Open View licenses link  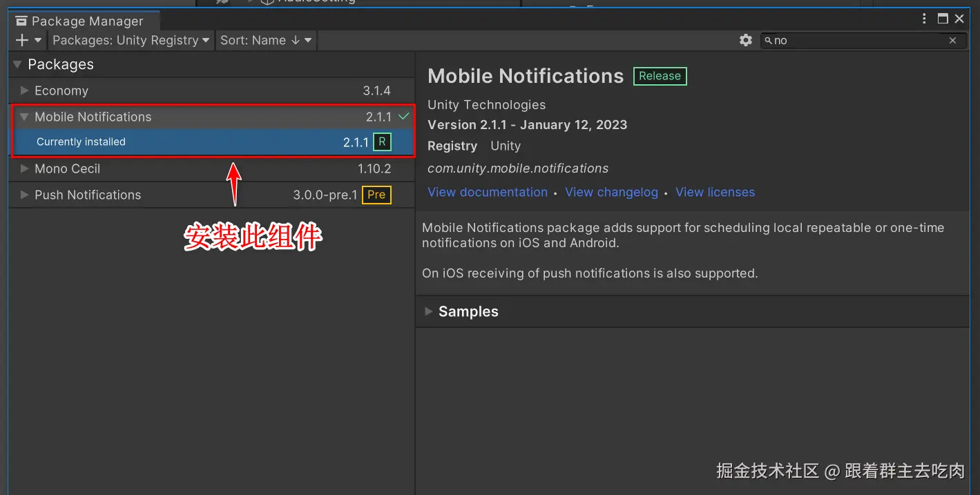pyautogui.click(x=715, y=192)
